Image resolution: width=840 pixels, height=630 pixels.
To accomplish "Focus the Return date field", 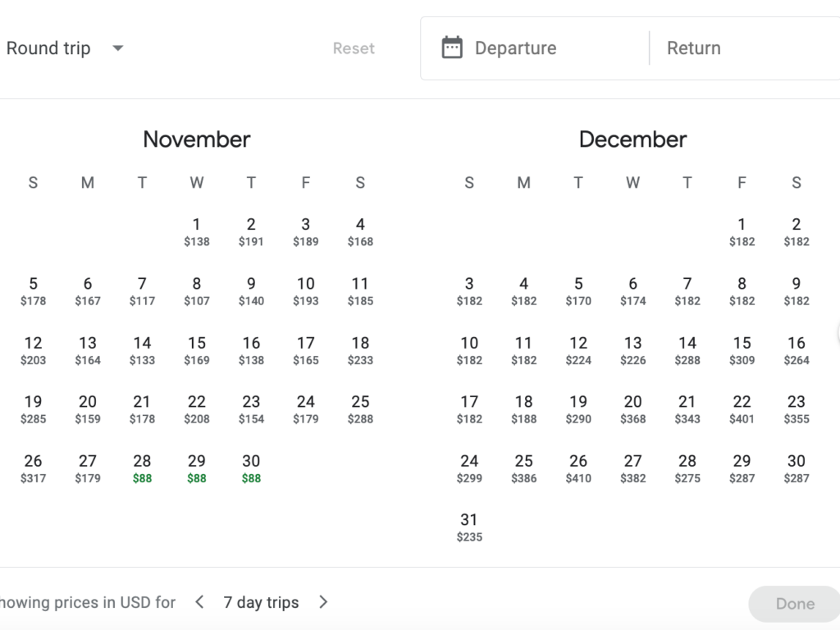I will (x=745, y=48).
